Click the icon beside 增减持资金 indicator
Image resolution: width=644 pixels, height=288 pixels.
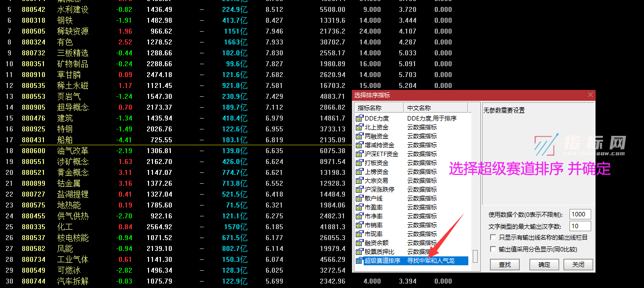359,145
